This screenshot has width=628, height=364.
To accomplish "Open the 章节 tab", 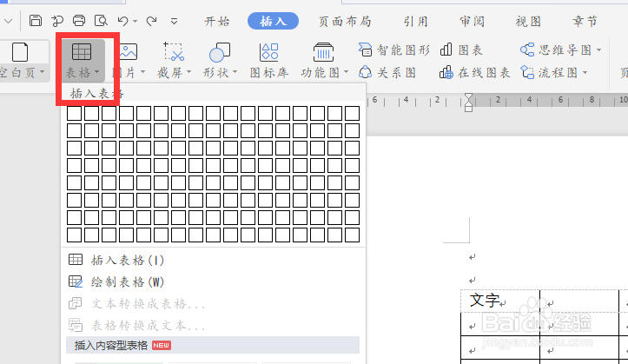I will [x=585, y=21].
